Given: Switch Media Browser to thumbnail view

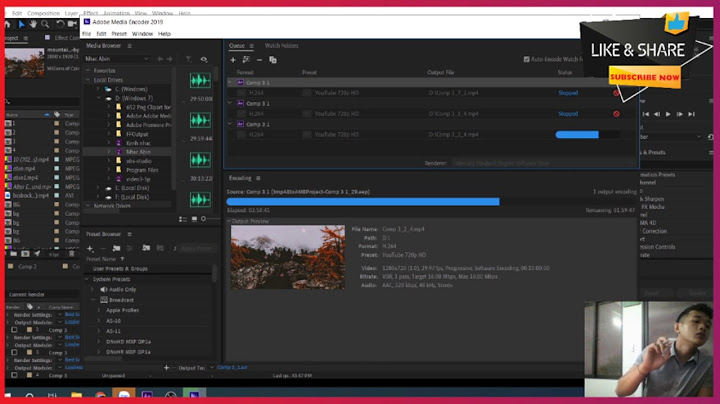Looking at the screenshot, I should (x=194, y=219).
